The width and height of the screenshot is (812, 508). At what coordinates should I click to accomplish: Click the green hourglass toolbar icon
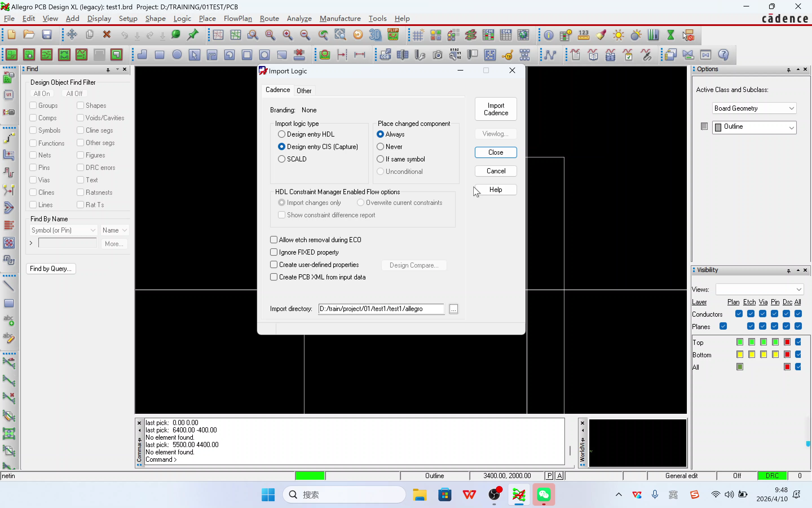[x=670, y=35]
